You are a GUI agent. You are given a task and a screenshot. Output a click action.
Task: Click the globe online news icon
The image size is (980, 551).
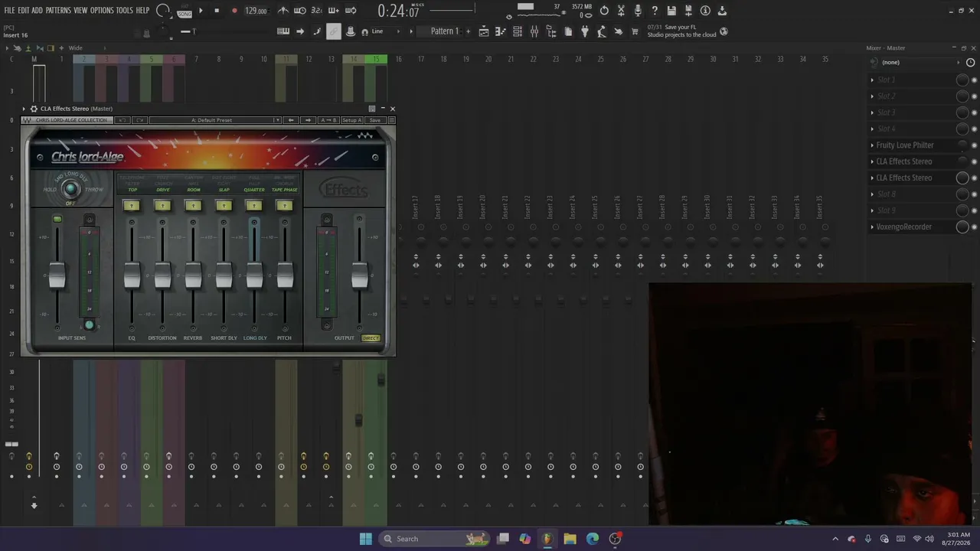pyautogui.click(x=724, y=31)
